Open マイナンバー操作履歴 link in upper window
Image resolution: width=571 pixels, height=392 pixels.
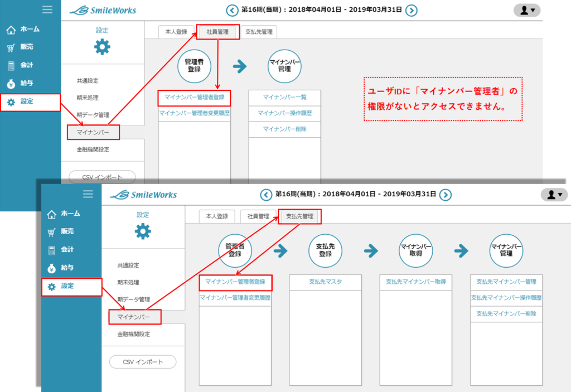point(285,113)
